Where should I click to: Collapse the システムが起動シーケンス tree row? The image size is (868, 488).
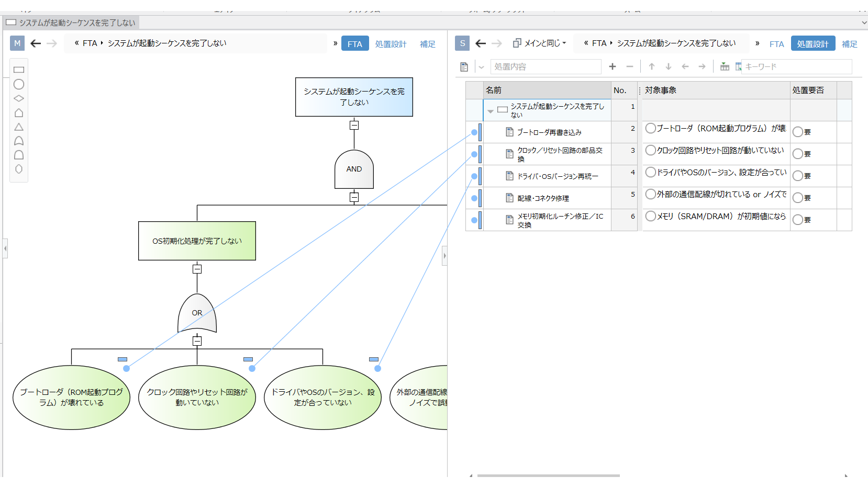pos(491,111)
